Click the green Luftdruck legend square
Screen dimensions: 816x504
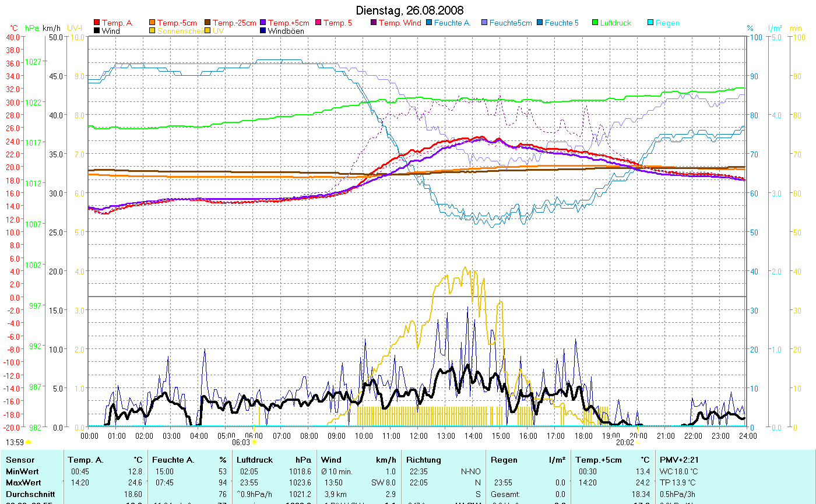coord(595,23)
